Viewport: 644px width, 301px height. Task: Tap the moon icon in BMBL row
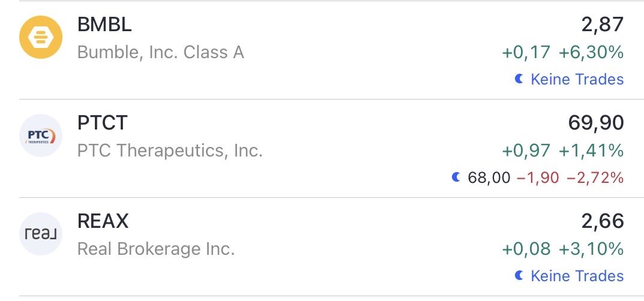(x=520, y=79)
